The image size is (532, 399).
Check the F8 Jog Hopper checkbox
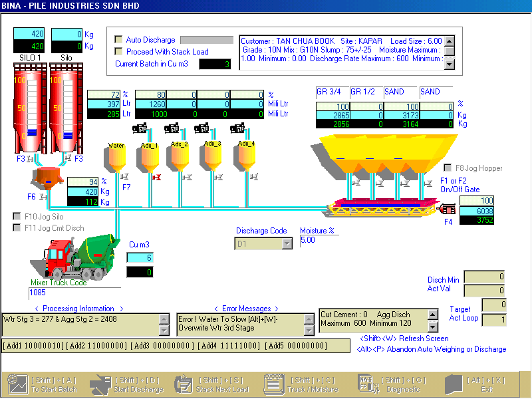tap(448, 168)
